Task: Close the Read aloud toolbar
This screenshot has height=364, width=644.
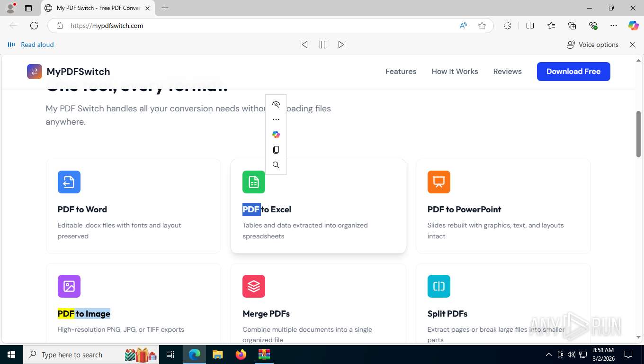Action: pos(633,45)
